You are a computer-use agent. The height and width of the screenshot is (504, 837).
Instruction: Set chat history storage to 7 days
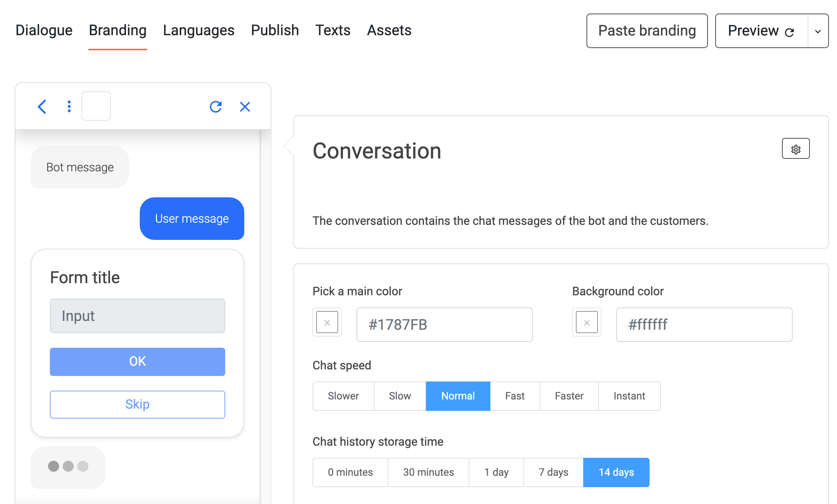click(x=553, y=472)
